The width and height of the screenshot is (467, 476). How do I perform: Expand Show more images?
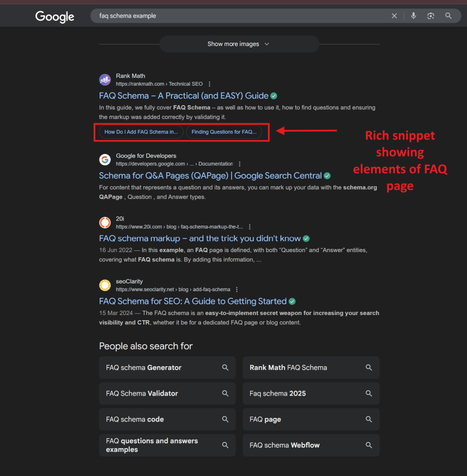coord(239,44)
